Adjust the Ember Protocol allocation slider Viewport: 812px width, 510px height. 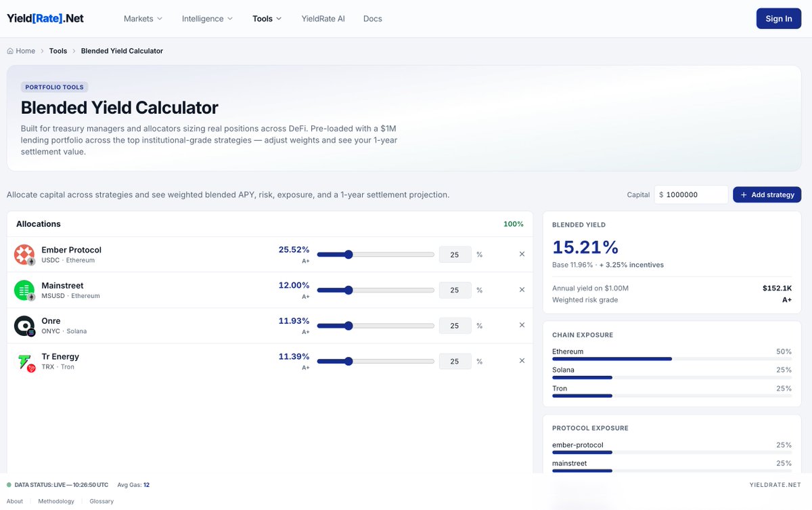pyautogui.click(x=376, y=255)
